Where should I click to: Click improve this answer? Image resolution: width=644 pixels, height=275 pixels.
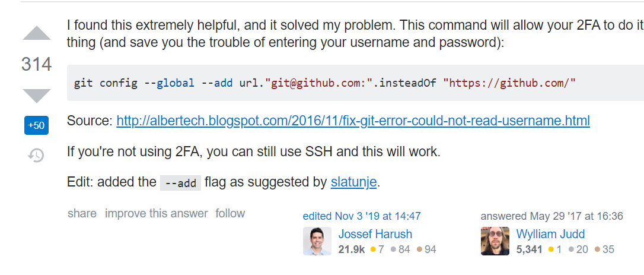(x=157, y=213)
